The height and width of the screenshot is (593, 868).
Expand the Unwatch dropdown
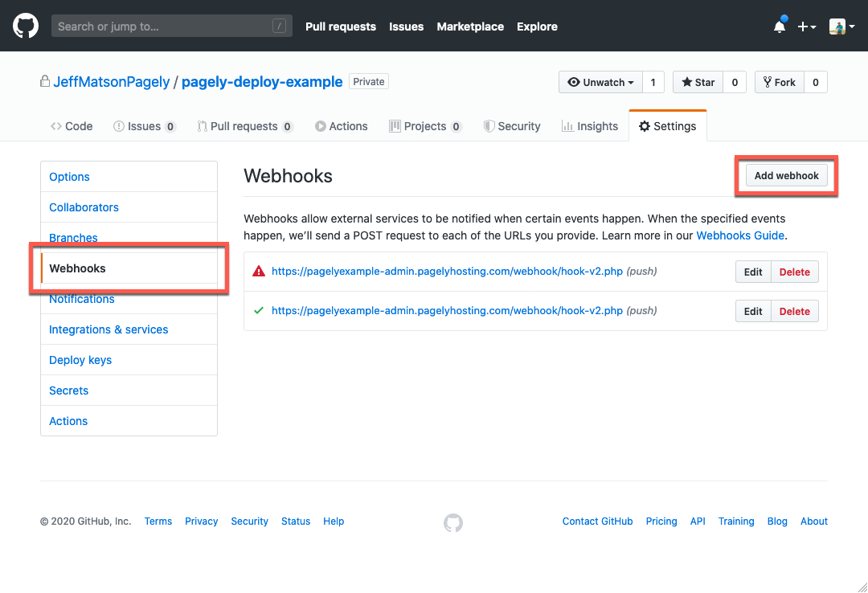pos(600,82)
